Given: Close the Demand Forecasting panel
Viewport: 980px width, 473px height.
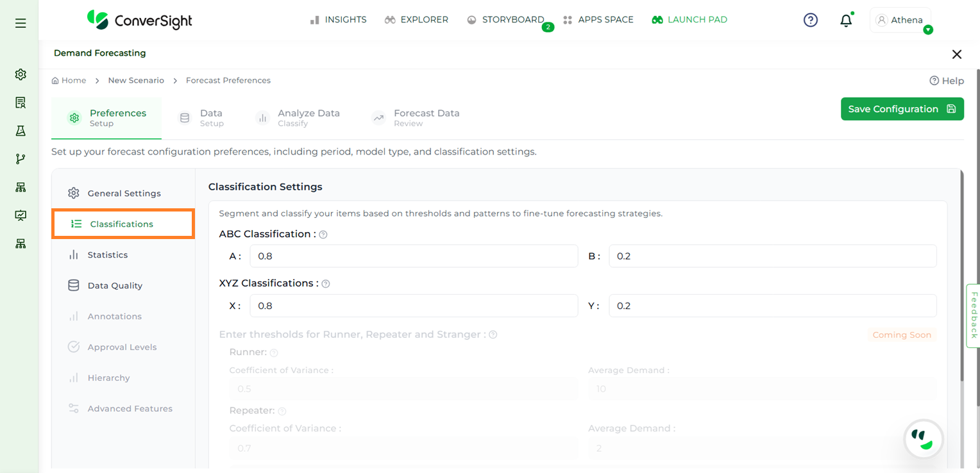Looking at the screenshot, I should pyautogui.click(x=956, y=54).
